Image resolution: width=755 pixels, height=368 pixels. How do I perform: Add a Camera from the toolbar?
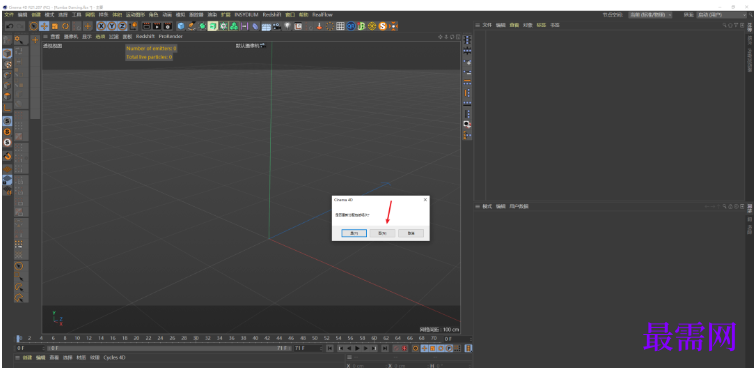(x=276, y=26)
